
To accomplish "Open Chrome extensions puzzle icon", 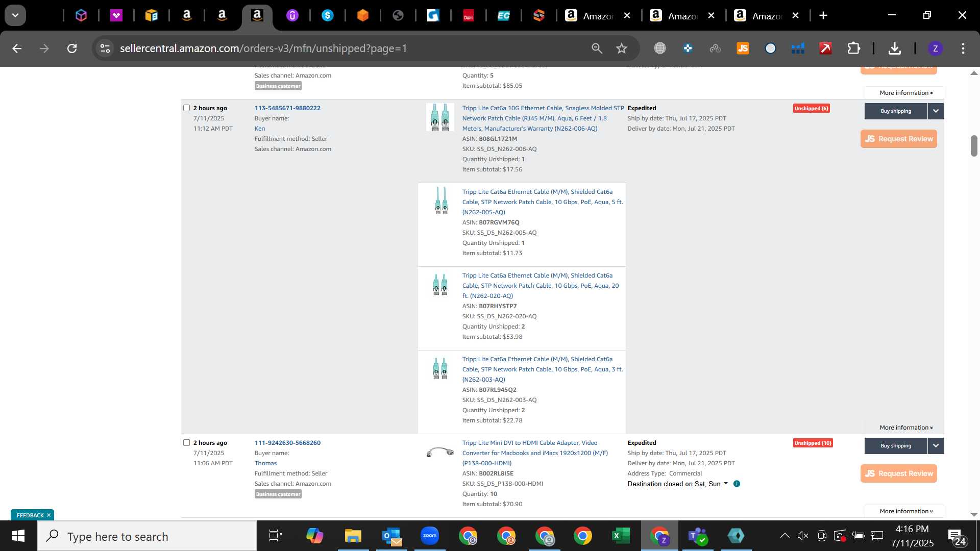I will [853, 48].
